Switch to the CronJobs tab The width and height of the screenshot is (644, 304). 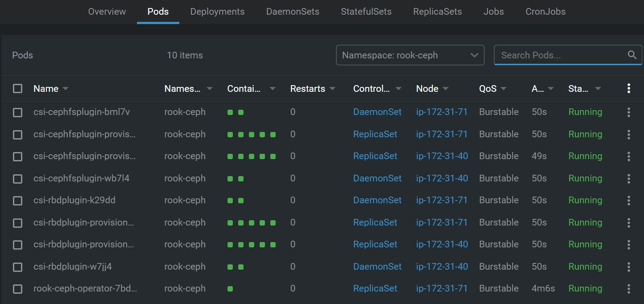click(x=545, y=12)
